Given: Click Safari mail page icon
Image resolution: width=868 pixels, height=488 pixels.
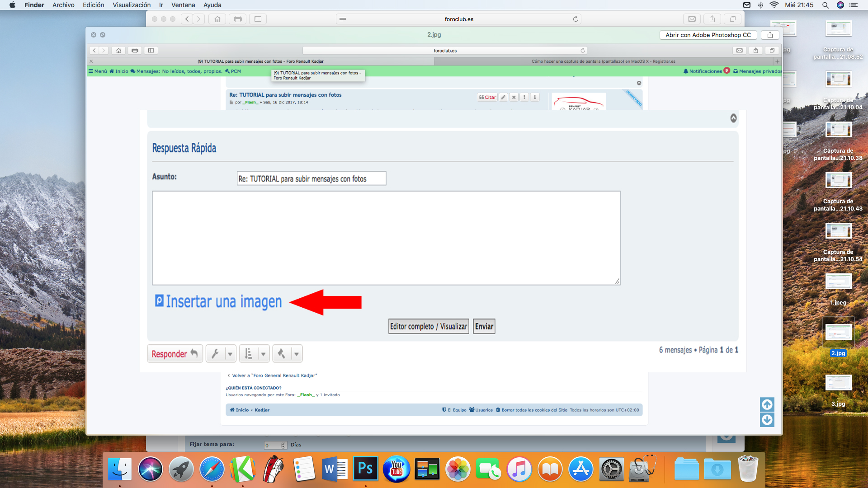Looking at the screenshot, I should (692, 19).
